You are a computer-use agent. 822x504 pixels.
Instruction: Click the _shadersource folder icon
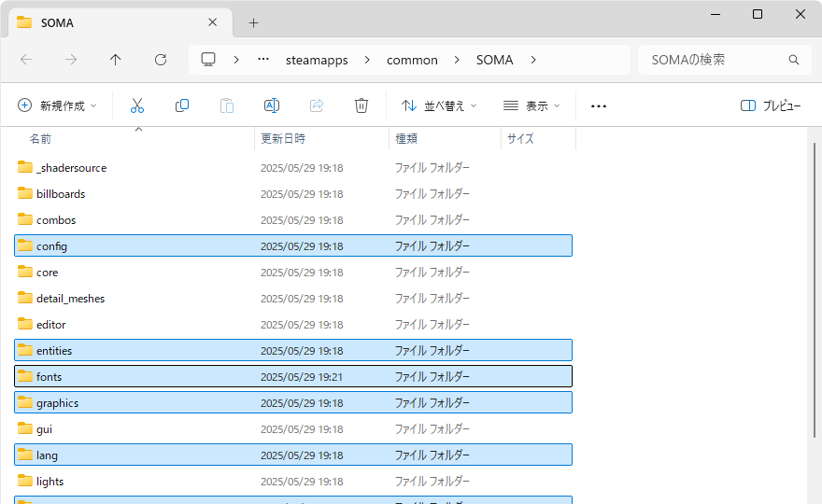[x=24, y=167]
